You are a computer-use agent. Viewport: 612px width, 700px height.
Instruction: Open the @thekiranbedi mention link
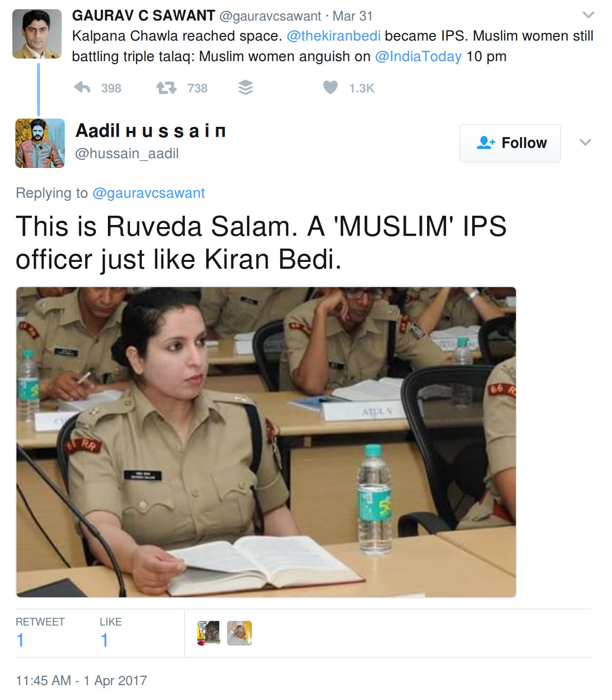(333, 36)
